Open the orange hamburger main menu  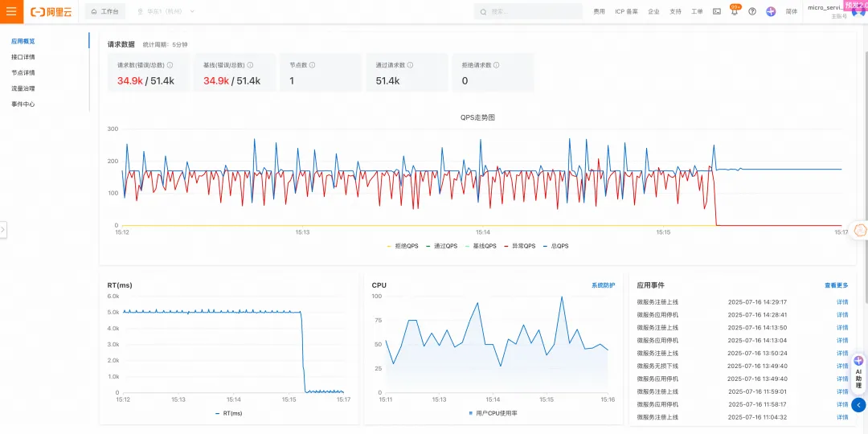(x=11, y=11)
